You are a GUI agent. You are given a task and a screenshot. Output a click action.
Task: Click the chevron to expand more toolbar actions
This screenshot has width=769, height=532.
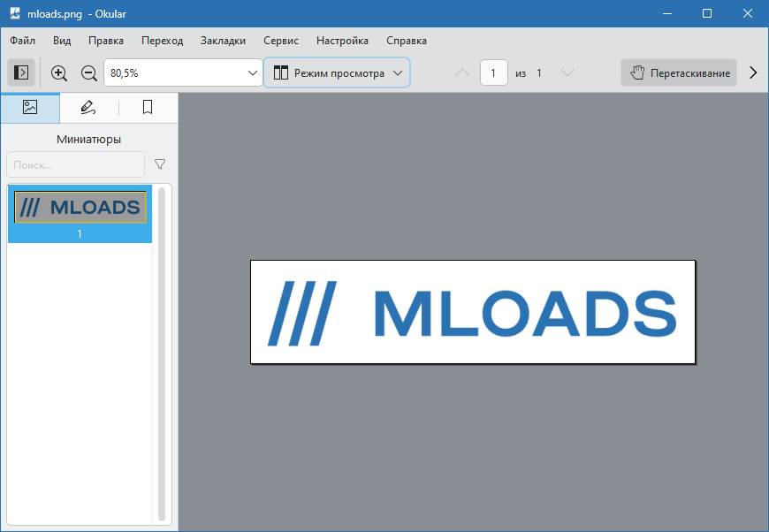[753, 72]
